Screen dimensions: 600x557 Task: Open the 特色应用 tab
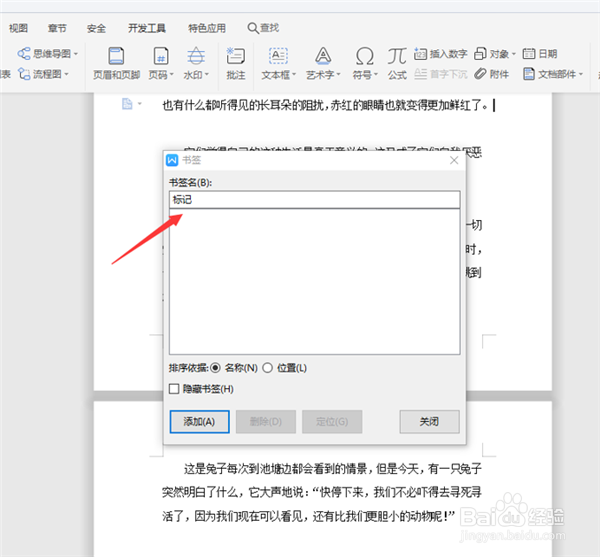point(207,28)
